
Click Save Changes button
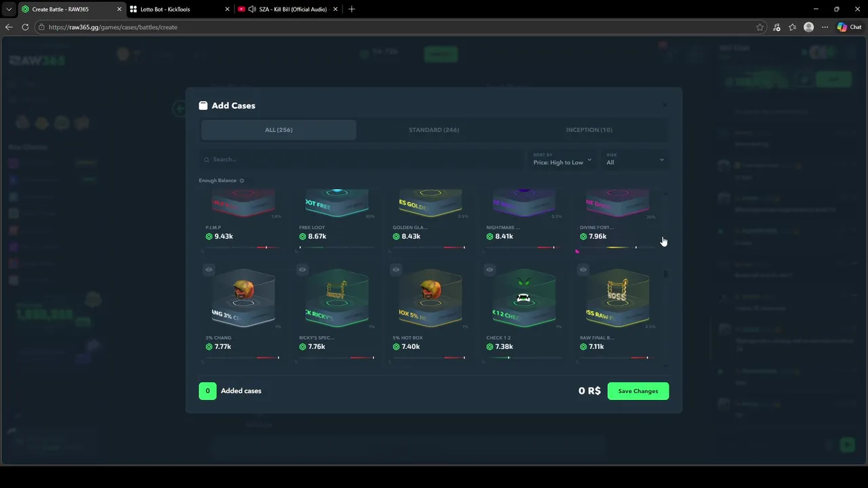tap(638, 391)
